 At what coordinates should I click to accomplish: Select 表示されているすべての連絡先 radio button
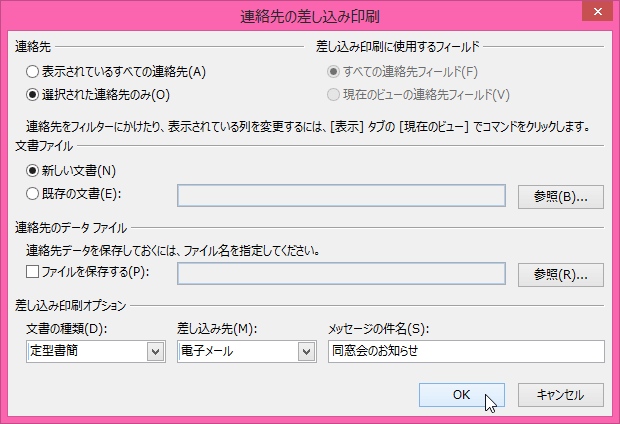(x=33, y=72)
